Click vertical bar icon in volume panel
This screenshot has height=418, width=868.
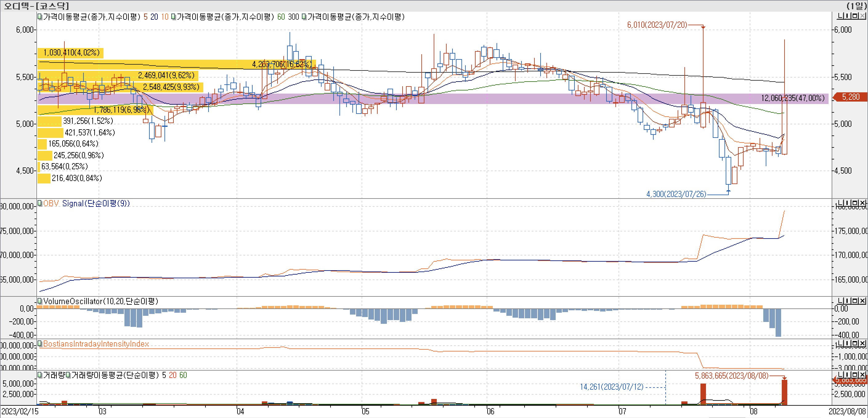[x=847, y=375]
